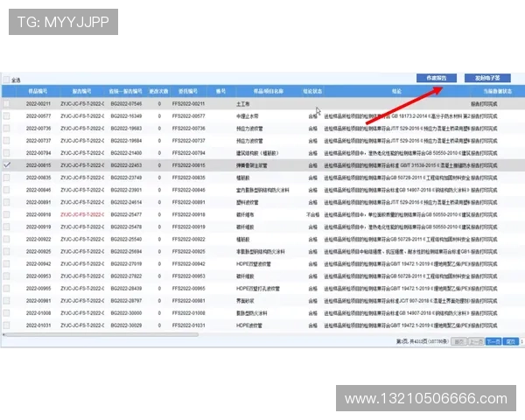
Task: Click the 样品编号 column header
Action: pyautogui.click(x=38, y=91)
